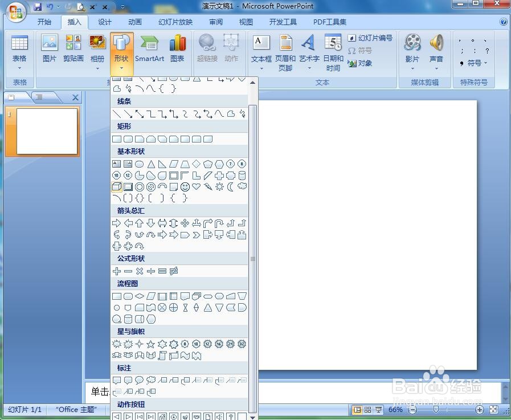This screenshot has width=511, height=420.
Task: Switch to Normal view in status bar
Action: click(x=358, y=410)
